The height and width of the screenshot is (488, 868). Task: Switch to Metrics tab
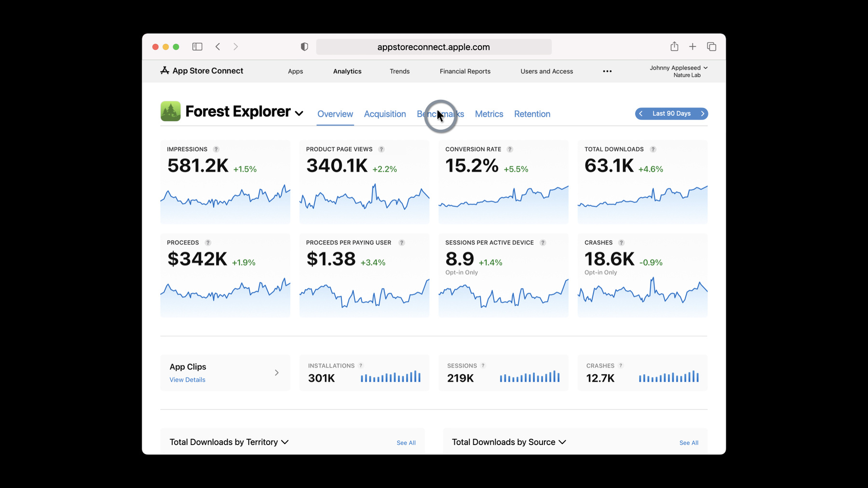(489, 114)
